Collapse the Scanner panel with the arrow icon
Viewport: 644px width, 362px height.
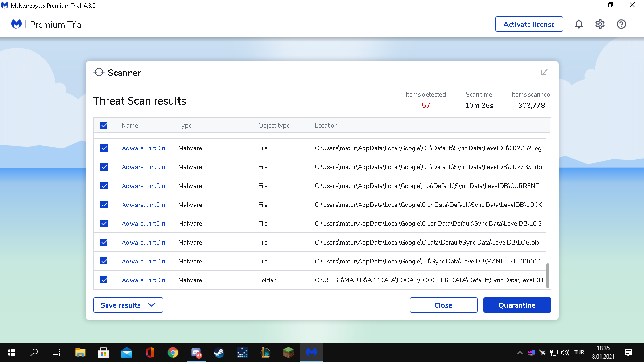544,73
